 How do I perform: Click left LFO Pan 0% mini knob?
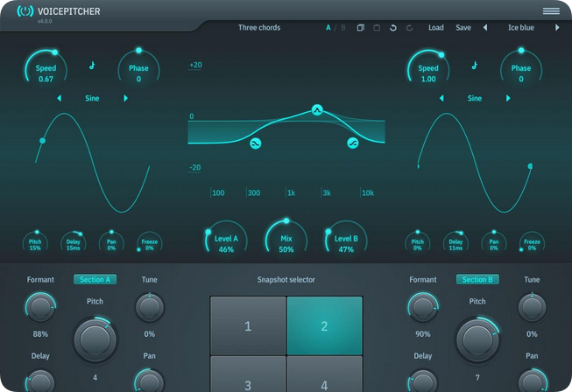tap(111, 242)
